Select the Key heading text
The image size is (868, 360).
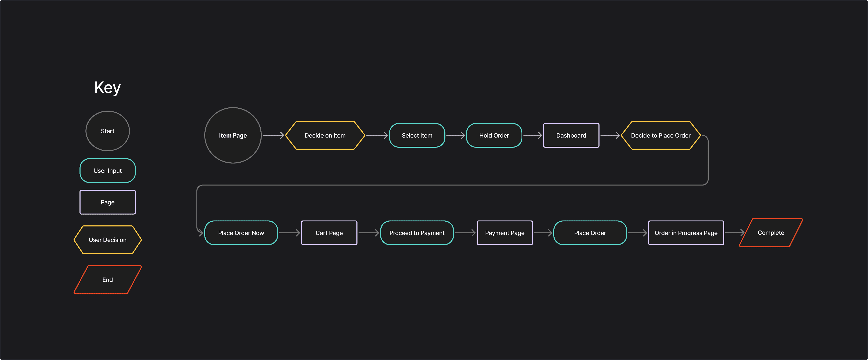click(x=107, y=88)
